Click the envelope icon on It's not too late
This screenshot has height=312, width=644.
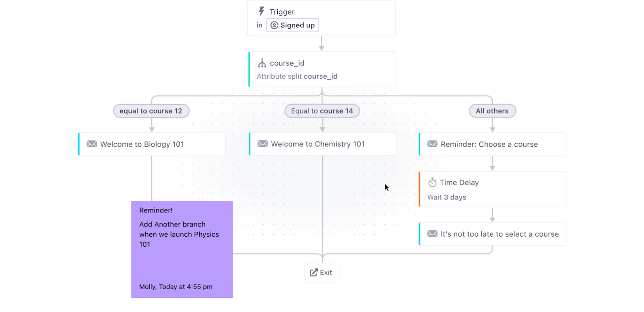pos(432,234)
